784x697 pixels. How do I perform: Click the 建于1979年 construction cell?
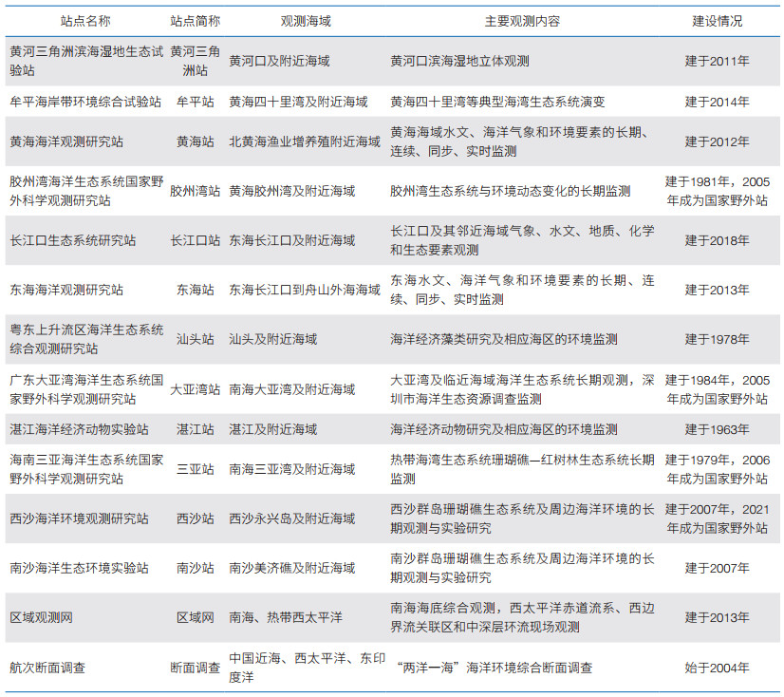tap(717, 469)
